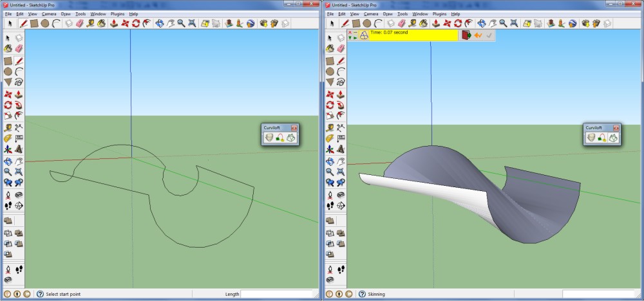Open the Plugins menu in the left window
644x301 pixels.
coord(116,14)
